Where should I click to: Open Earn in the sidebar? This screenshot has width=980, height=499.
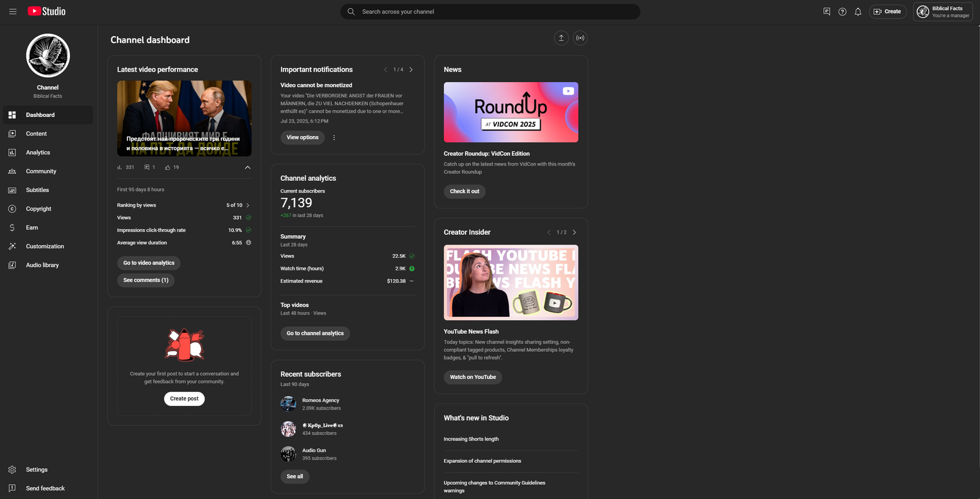[48, 227]
